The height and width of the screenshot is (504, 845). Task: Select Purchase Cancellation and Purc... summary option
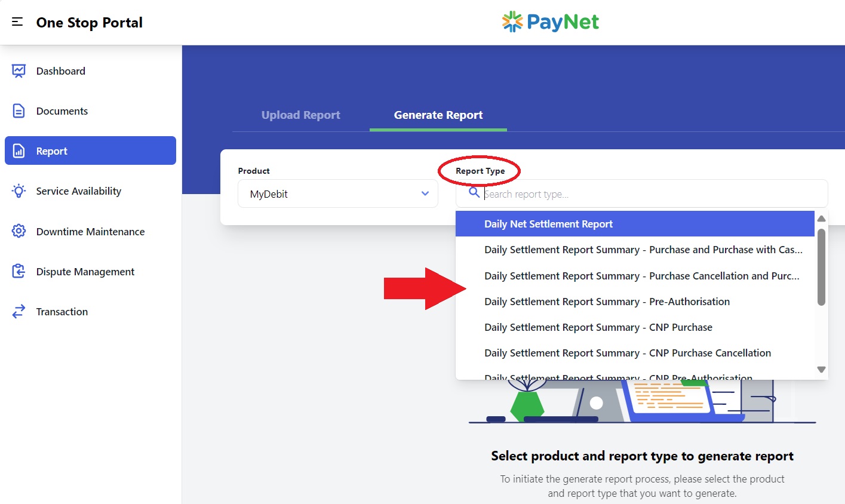click(x=635, y=276)
